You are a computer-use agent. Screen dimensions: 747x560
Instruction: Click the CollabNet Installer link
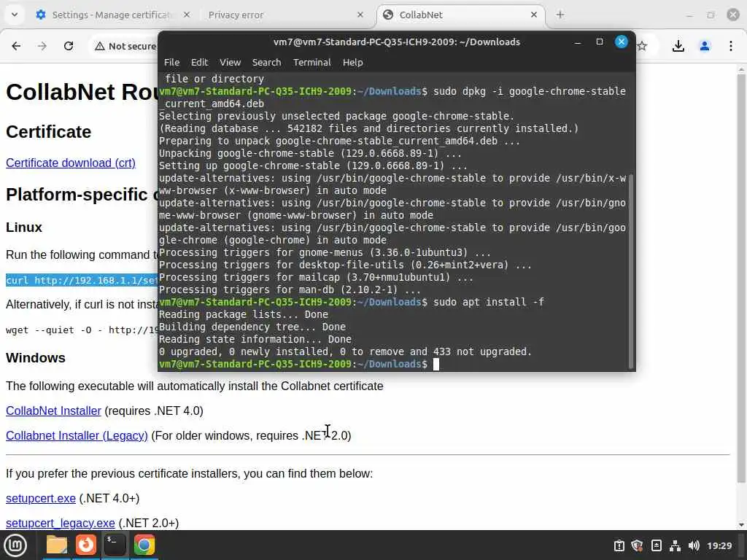pos(53,411)
